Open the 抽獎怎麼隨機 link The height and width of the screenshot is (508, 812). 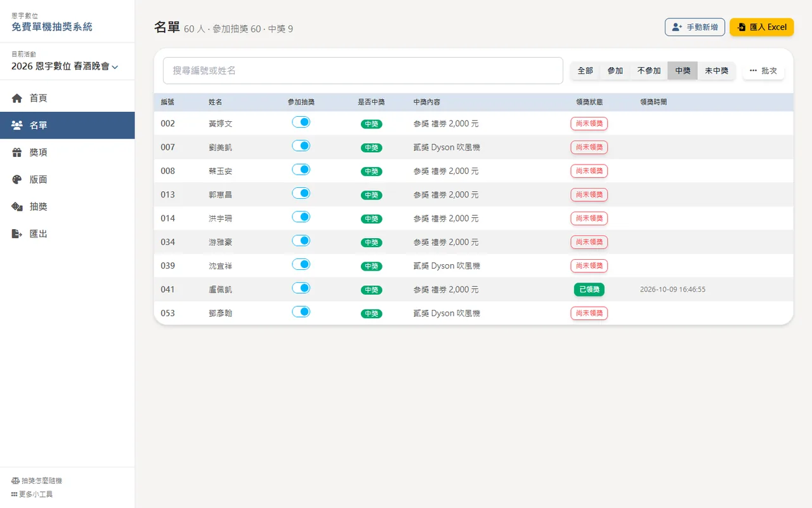coord(37,481)
